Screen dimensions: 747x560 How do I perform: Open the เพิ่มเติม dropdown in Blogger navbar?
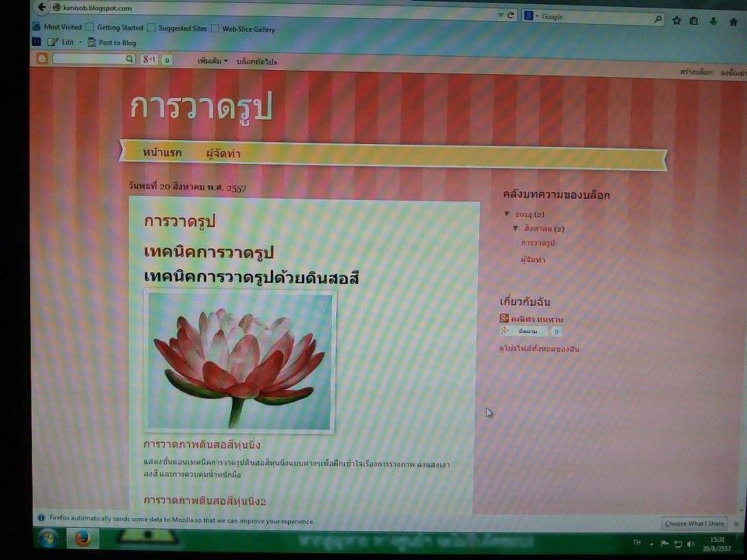point(212,61)
